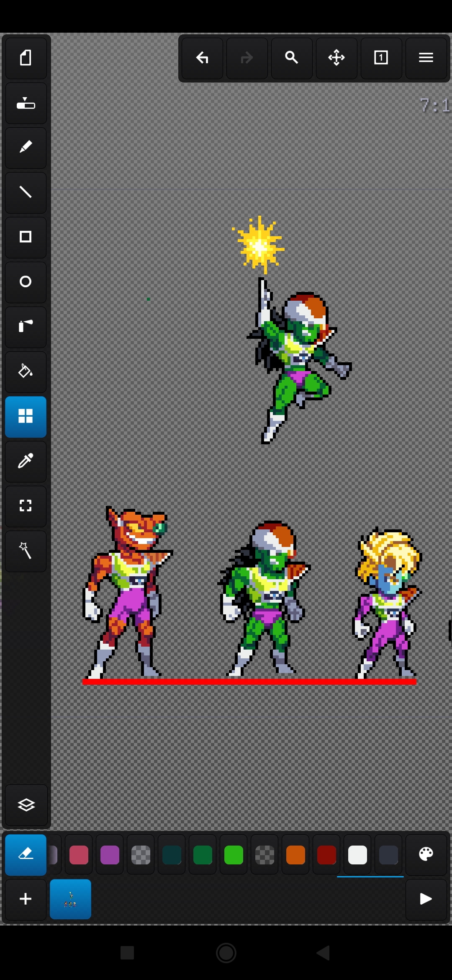Click the blonde blue-skinned character sprite
452x980 pixels.
click(x=387, y=603)
